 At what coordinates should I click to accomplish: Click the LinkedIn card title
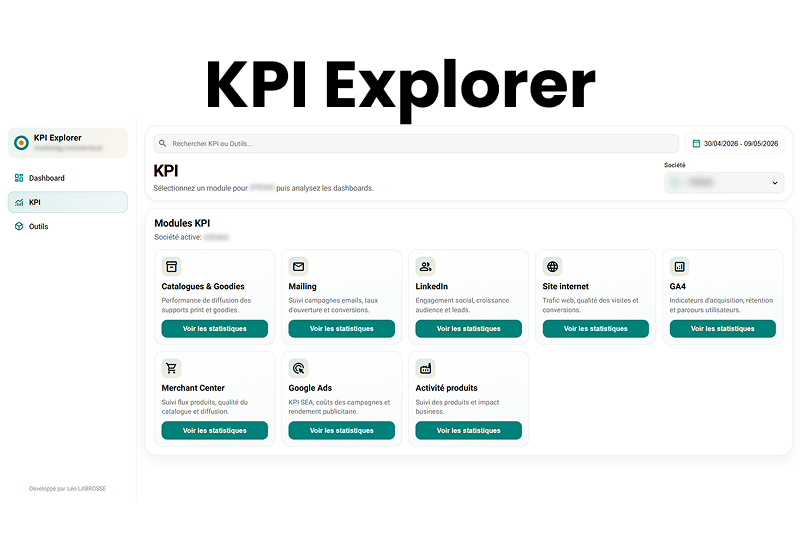coord(432,287)
